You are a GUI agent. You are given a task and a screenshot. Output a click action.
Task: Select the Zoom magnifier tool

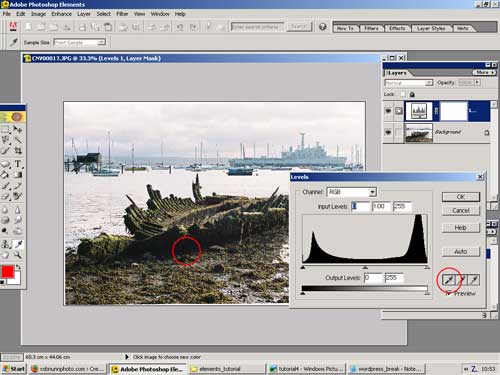pos(18,255)
